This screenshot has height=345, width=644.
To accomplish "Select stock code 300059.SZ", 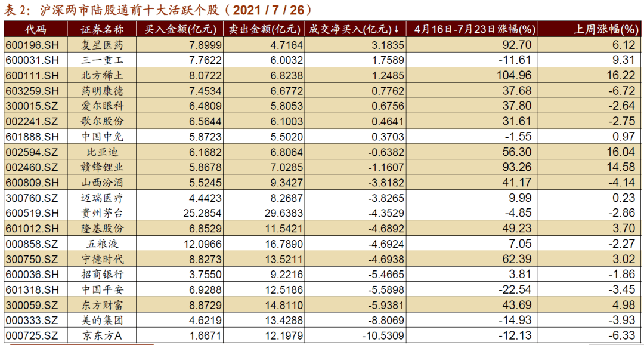I will [33, 305].
